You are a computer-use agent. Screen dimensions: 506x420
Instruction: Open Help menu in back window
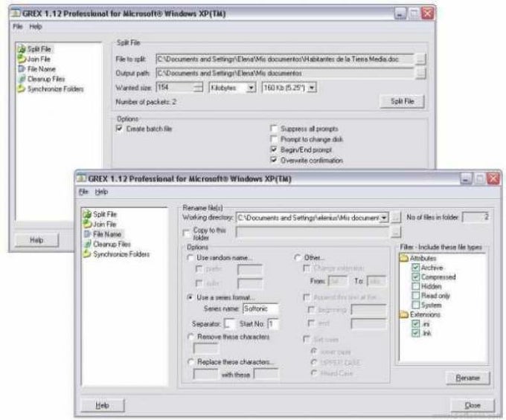(36, 27)
